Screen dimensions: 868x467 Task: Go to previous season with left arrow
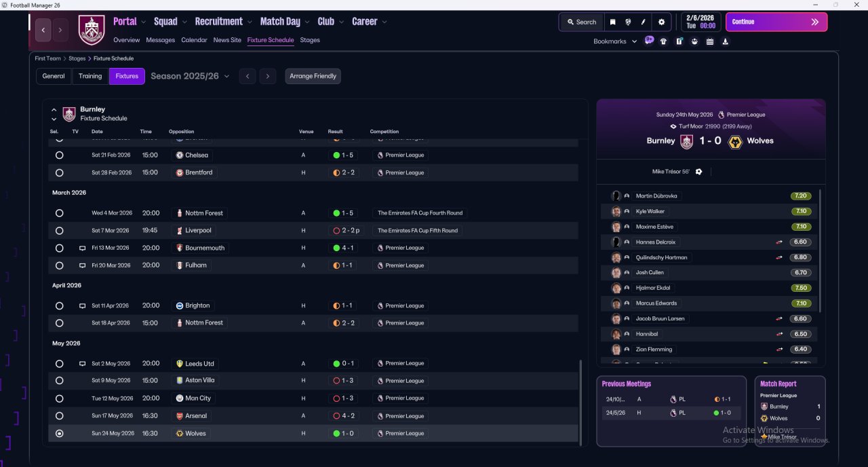coord(248,76)
